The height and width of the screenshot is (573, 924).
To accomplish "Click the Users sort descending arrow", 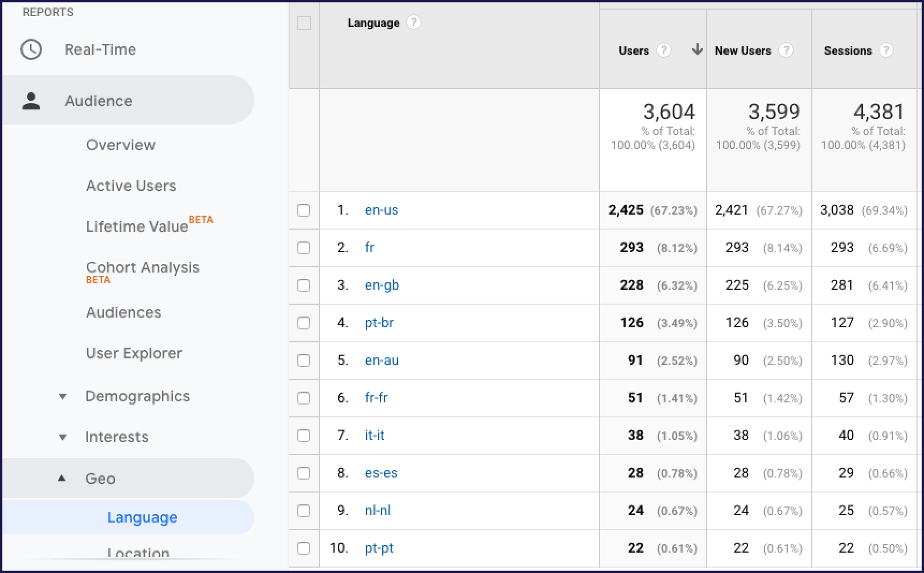I will (x=697, y=50).
